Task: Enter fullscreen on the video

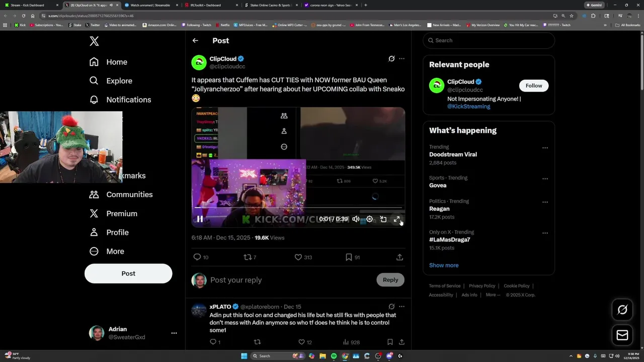Action: [396, 219]
